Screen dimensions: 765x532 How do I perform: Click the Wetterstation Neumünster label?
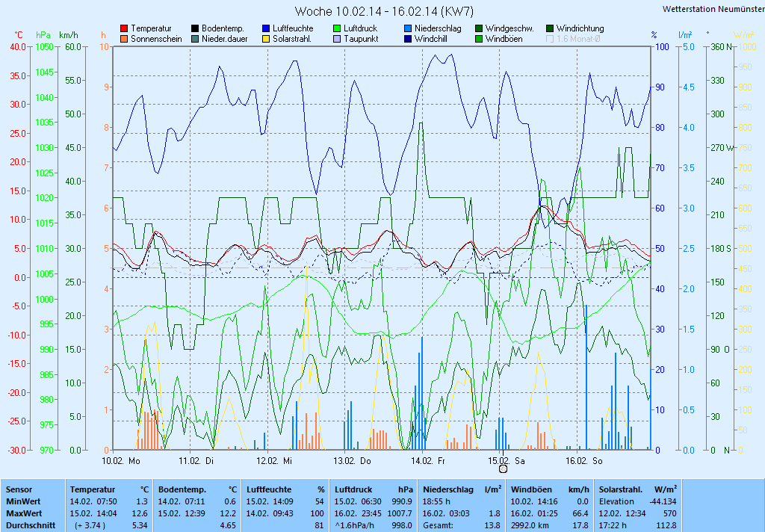coord(713,9)
